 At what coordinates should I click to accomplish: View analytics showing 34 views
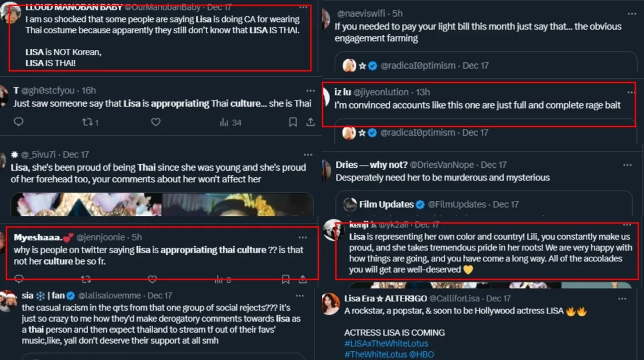(x=230, y=122)
